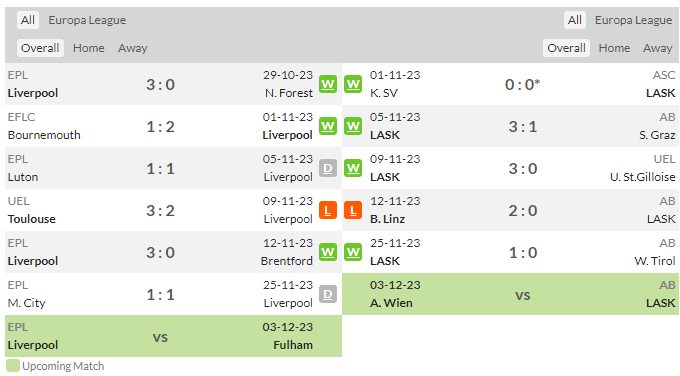
Task: Click the L badge for B. Linz vs LASK
Action: pyautogui.click(x=353, y=210)
